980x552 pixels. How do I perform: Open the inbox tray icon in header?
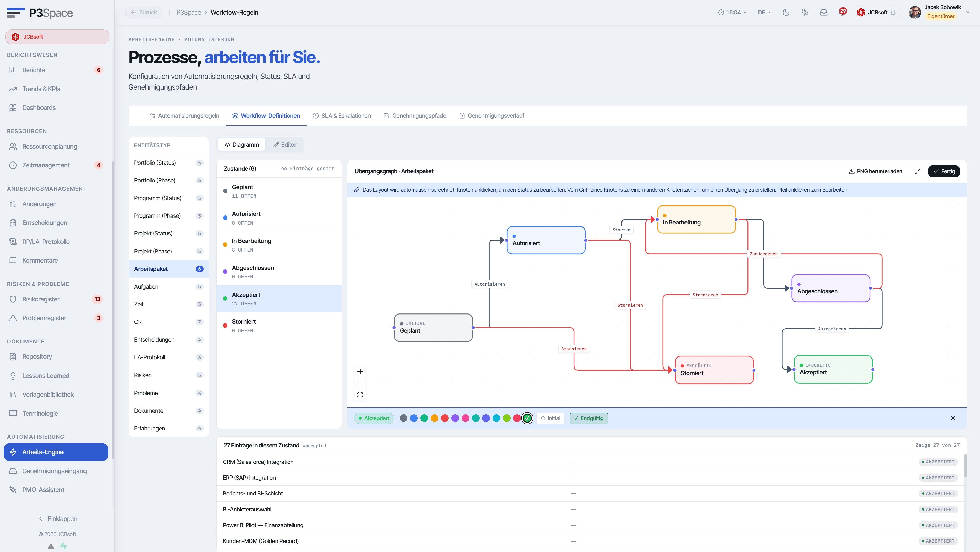tap(824, 13)
